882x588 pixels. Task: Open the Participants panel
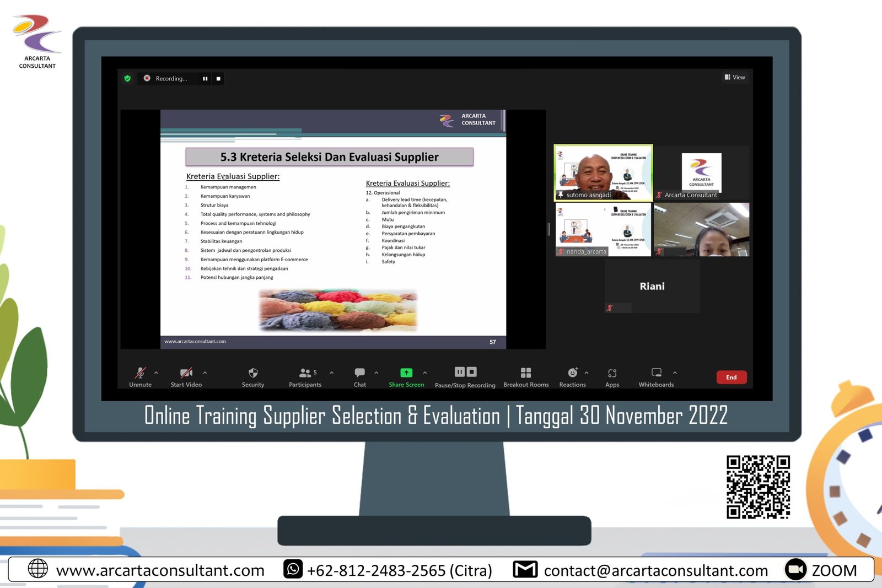pyautogui.click(x=305, y=373)
